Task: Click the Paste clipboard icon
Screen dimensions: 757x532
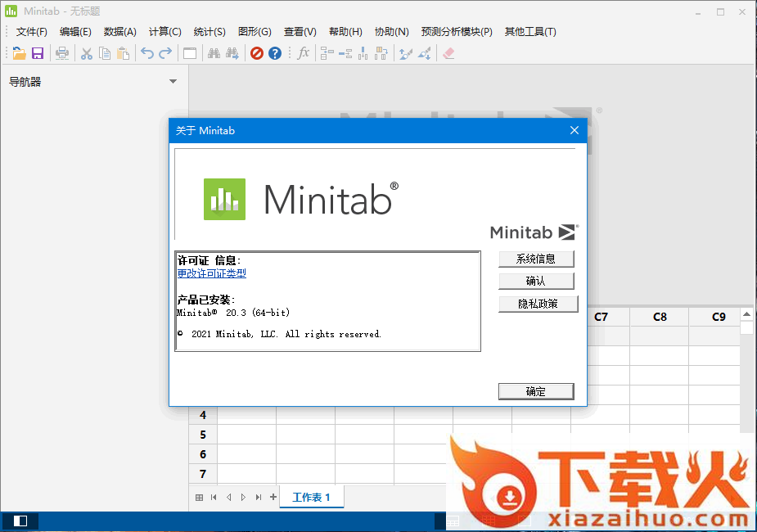Action: 123,53
